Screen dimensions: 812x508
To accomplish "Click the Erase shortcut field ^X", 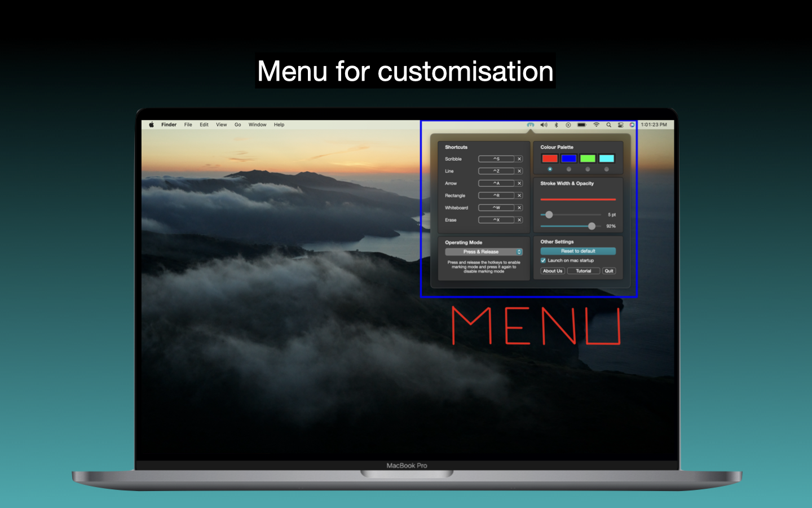I will pyautogui.click(x=496, y=220).
